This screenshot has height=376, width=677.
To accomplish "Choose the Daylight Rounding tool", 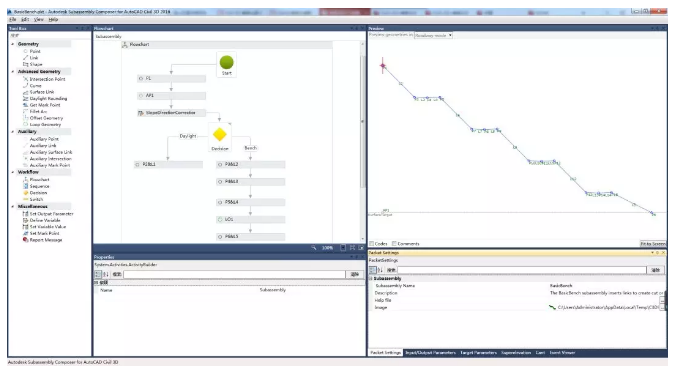I will coord(48,98).
